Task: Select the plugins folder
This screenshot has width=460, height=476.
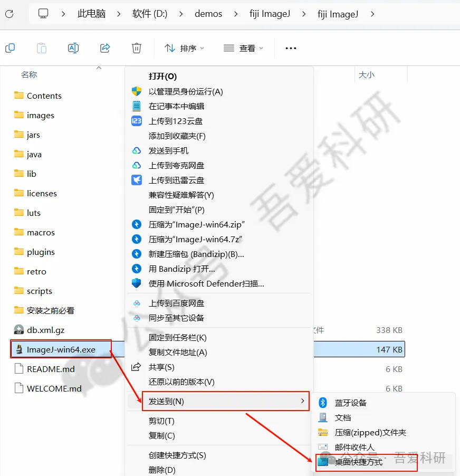Action: click(x=35, y=252)
